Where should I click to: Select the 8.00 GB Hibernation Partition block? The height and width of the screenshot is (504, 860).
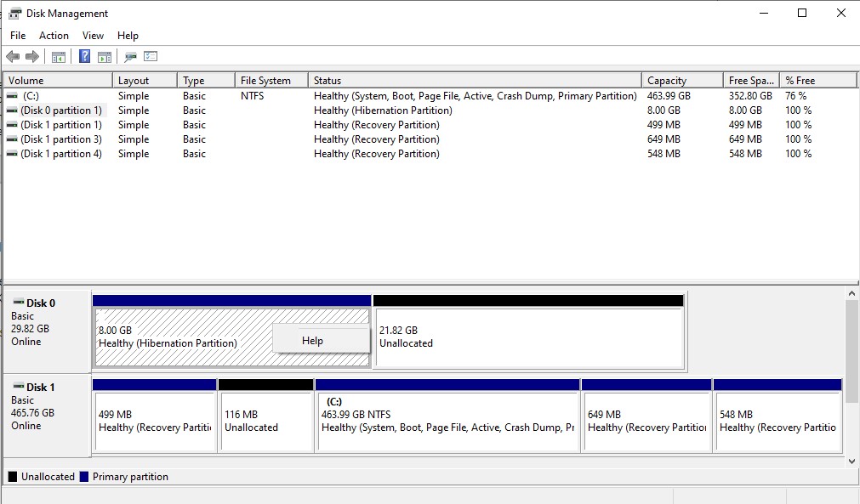click(x=232, y=331)
